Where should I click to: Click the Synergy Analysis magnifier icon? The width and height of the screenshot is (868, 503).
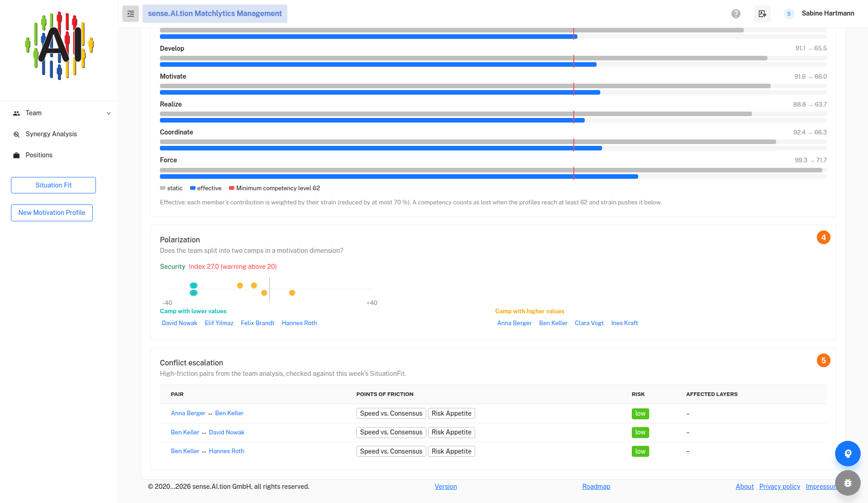16,134
